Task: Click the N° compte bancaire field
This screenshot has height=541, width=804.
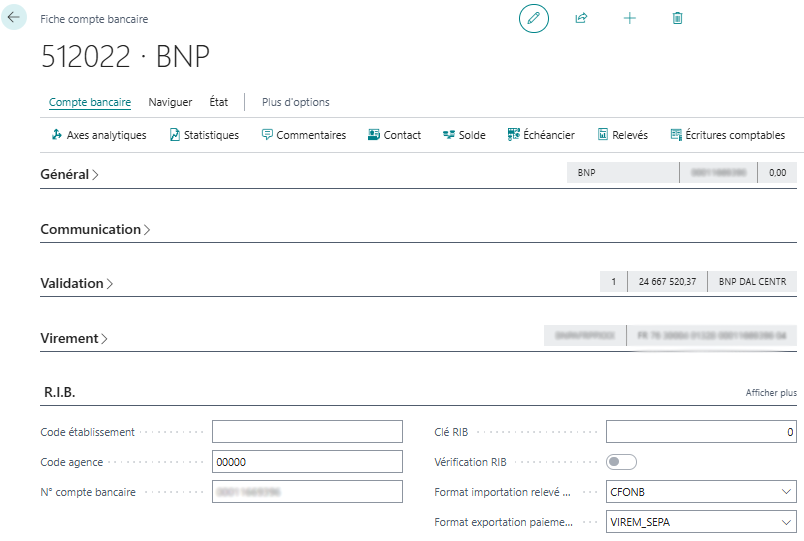Action: (x=307, y=492)
